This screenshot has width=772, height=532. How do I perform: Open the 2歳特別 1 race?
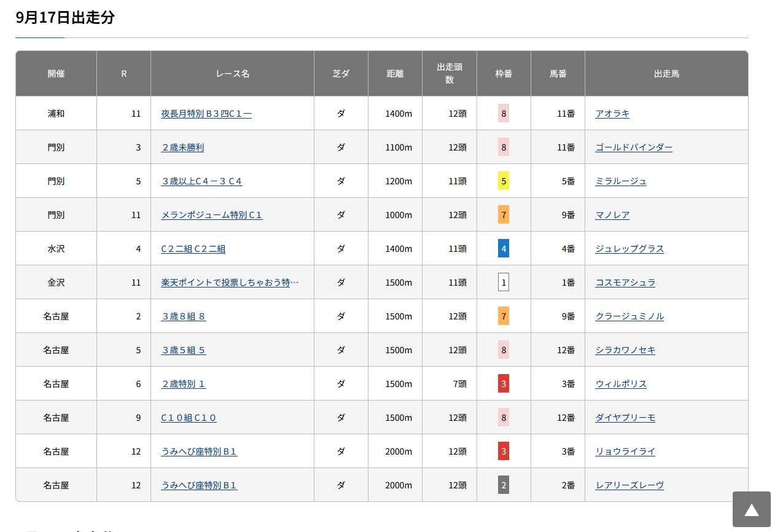coord(184,384)
